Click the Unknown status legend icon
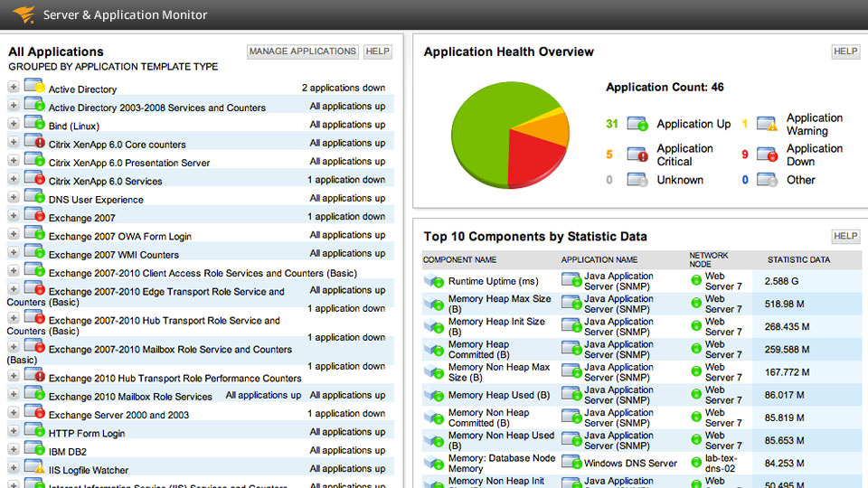The width and height of the screenshot is (868, 488). coord(637,179)
